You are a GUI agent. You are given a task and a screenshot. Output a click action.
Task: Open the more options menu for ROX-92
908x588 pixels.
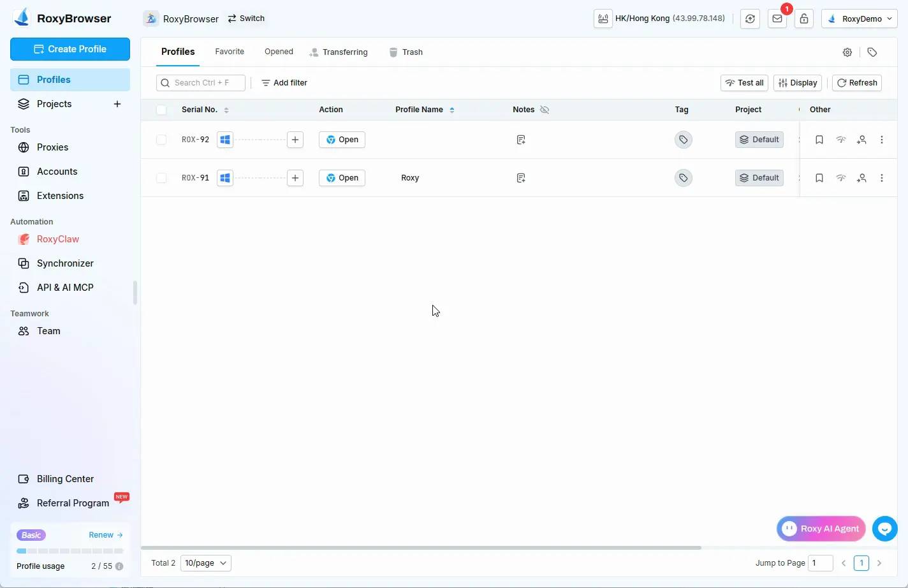tap(882, 140)
